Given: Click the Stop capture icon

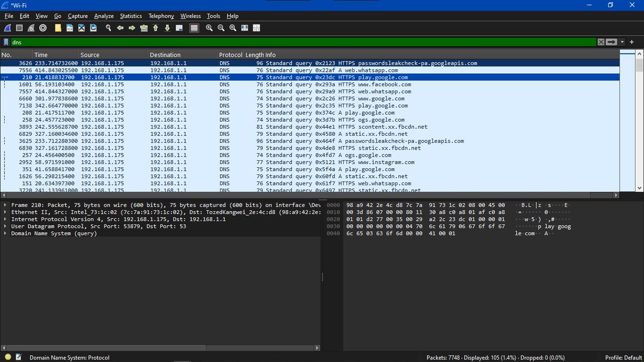Looking at the screenshot, I should pyautogui.click(x=19, y=28).
